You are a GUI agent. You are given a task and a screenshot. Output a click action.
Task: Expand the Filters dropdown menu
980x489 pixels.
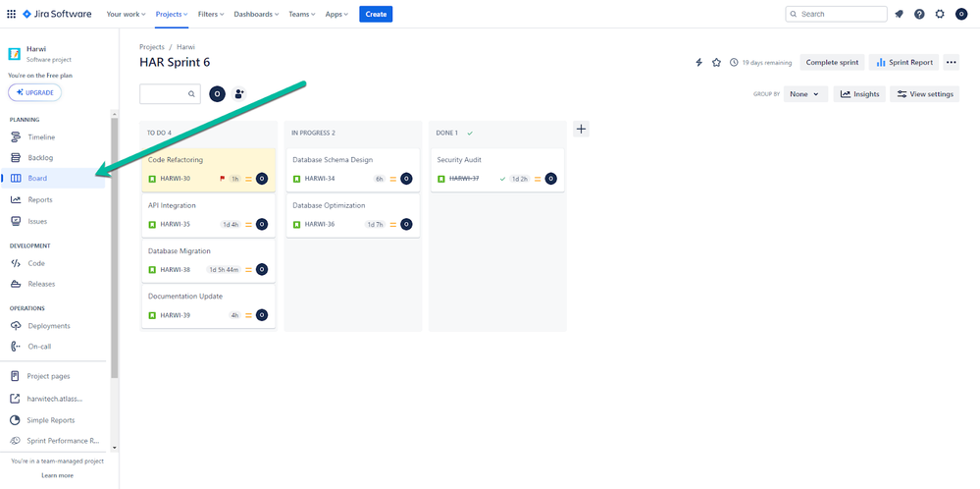[x=211, y=14]
